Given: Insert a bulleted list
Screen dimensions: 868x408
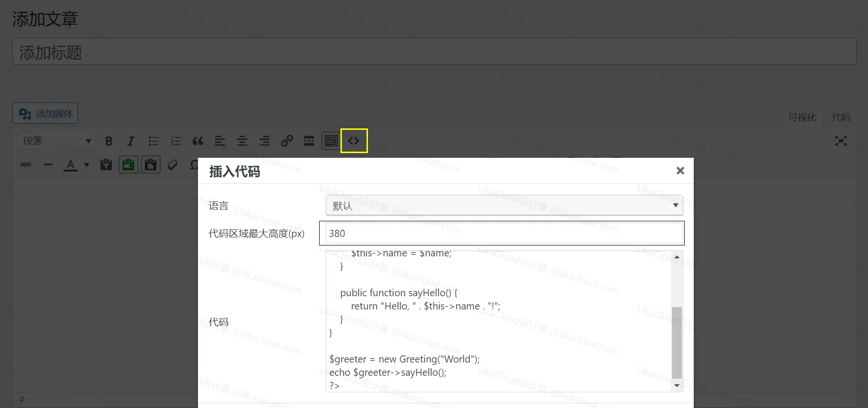Looking at the screenshot, I should tap(153, 141).
